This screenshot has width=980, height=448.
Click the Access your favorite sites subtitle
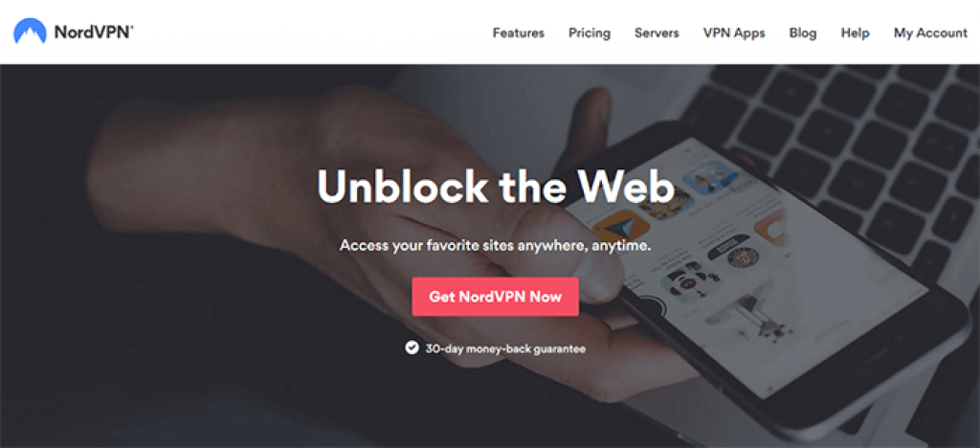[x=495, y=246]
